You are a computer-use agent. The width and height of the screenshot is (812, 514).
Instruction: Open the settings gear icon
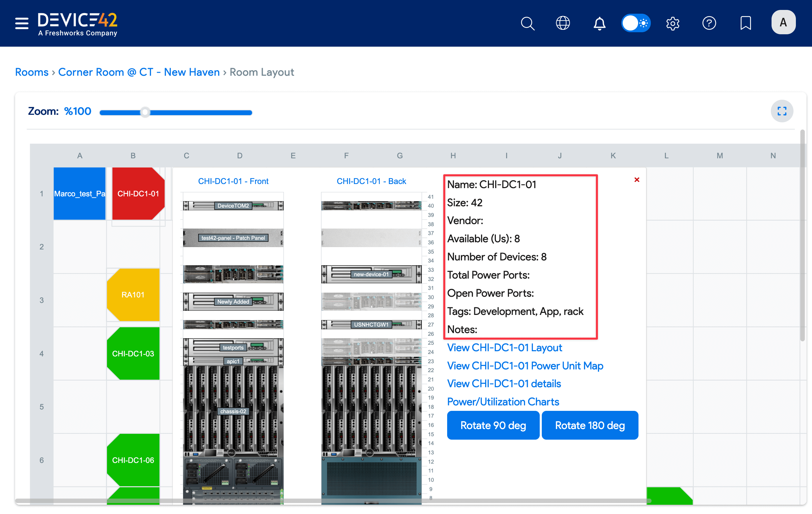(672, 23)
